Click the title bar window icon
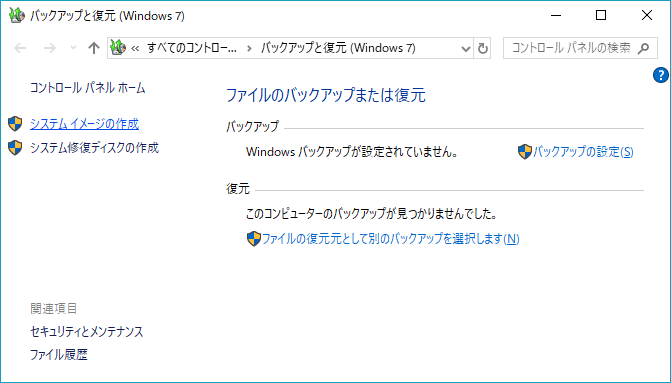 pyautogui.click(x=17, y=15)
